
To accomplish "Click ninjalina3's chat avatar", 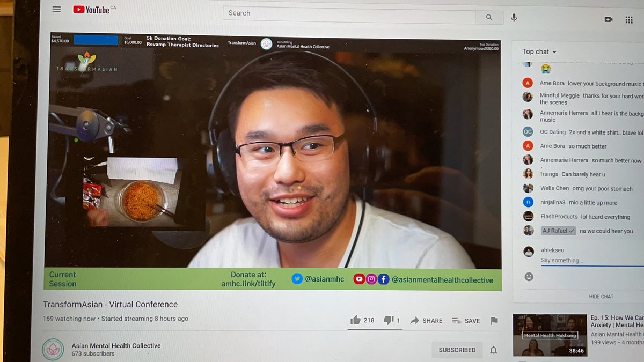I will coord(529,202).
